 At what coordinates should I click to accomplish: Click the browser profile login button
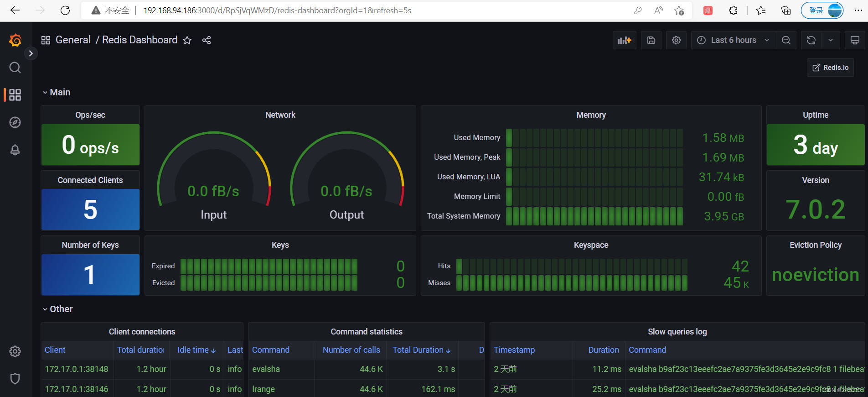822,10
